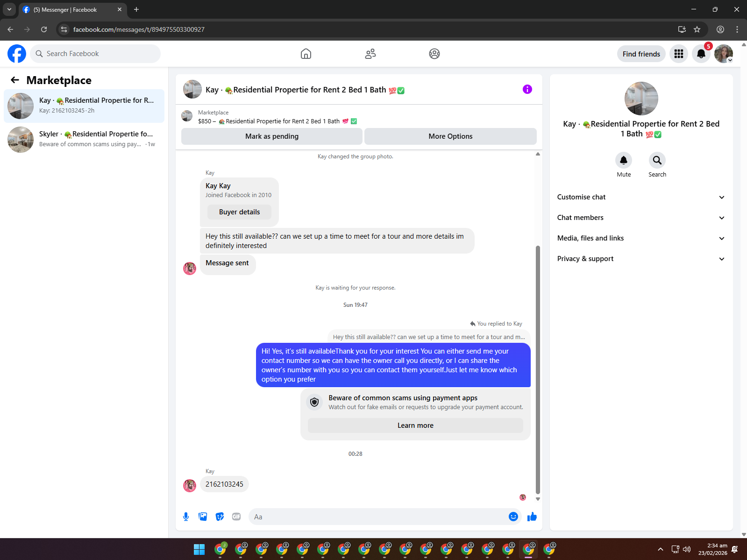Click the chat title in conversation header

click(305, 90)
